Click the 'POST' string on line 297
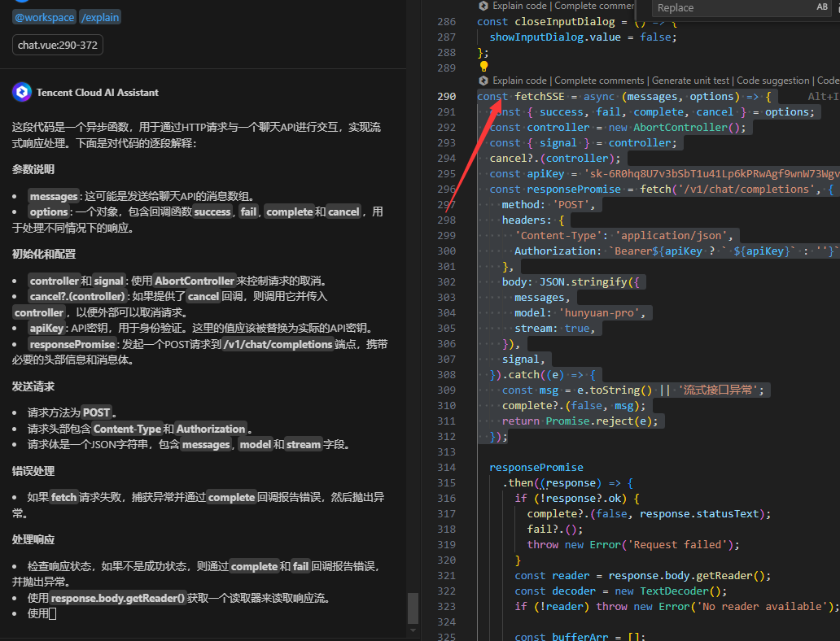This screenshot has width=840, height=641. [x=571, y=204]
